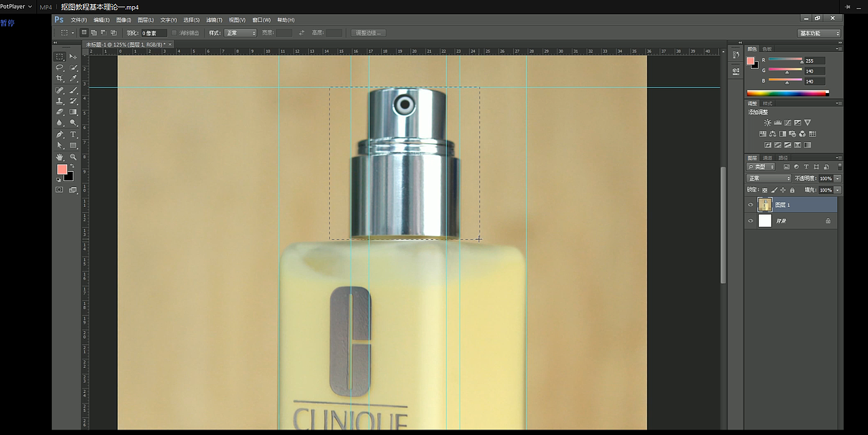This screenshot has height=435, width=868.
Task: Toggle lock transparent pixels
Action: pyautogui.click(x=765, y=190)
